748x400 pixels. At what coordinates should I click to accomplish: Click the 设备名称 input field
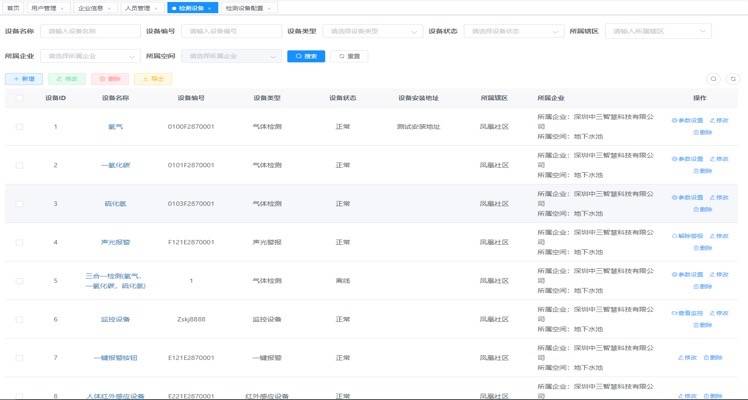(88, 31)
